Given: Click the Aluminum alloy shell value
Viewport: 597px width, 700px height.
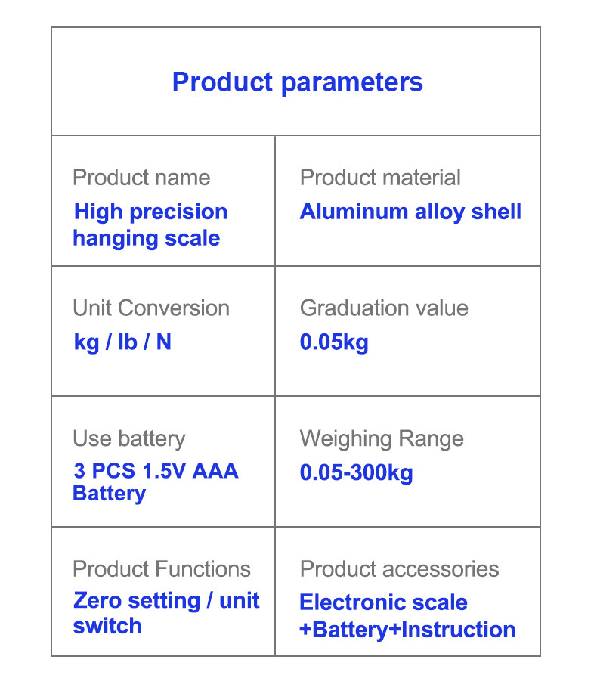Looking at the screenshot, I should (410, 212).
